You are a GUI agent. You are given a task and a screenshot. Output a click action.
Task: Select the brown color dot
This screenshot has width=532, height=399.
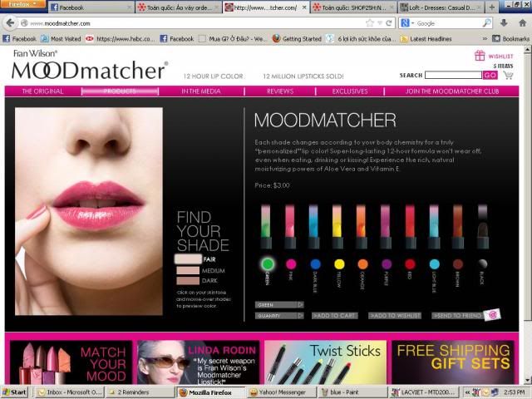[x=458, y=264]
